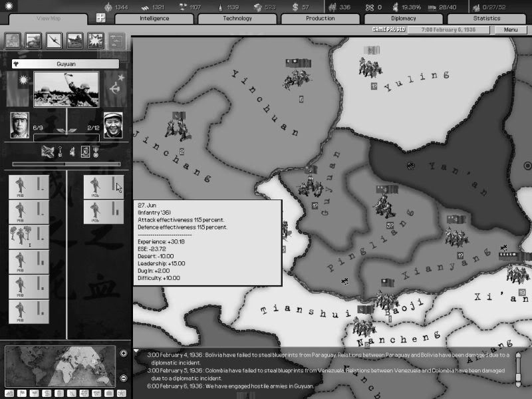
Task: Open the air units list icon
Action: point(54,41)
